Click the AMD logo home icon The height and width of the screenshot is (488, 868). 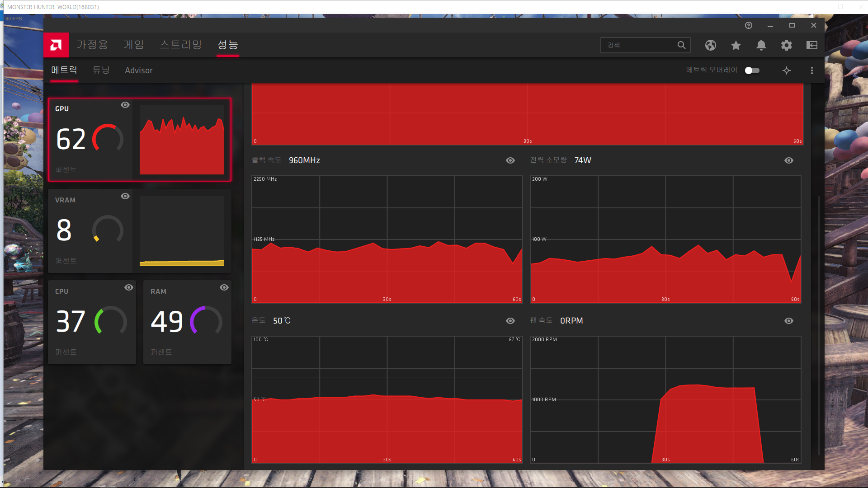click(56, 45)
